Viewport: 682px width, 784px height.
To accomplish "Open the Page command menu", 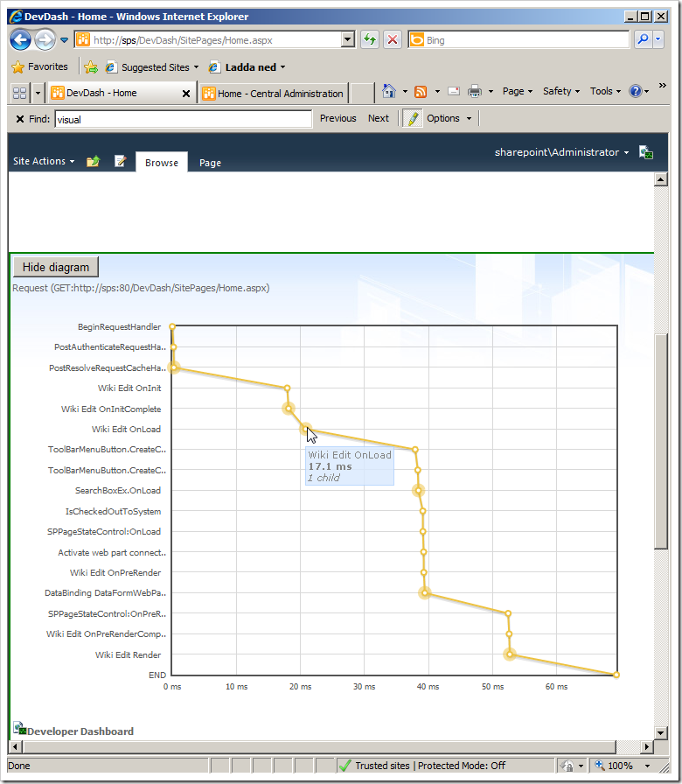I will click(x=518, y=91).
